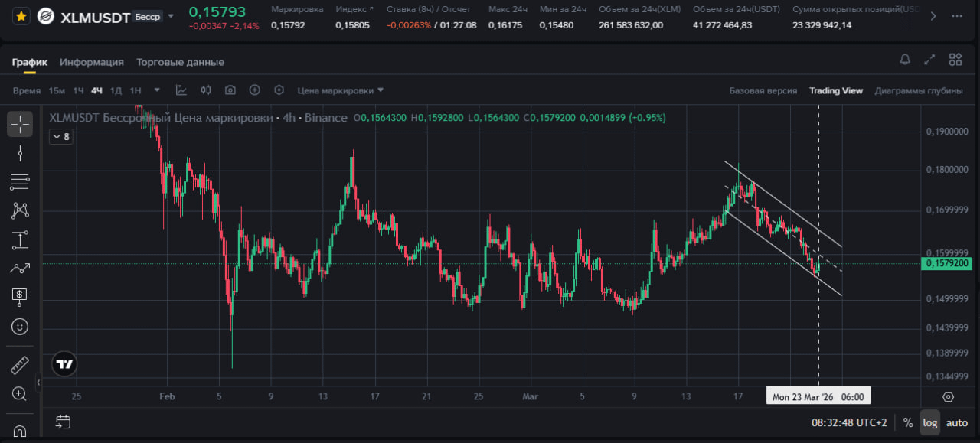Viewport: 980px width, 443px height.
Task: Open the Информация tab
Action: (x=92, y=62)
